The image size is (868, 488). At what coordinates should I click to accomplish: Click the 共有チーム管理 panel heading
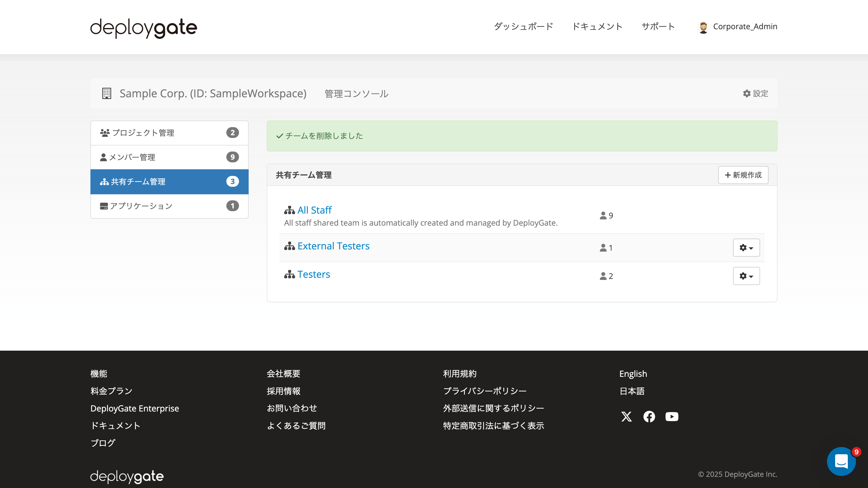303,175
